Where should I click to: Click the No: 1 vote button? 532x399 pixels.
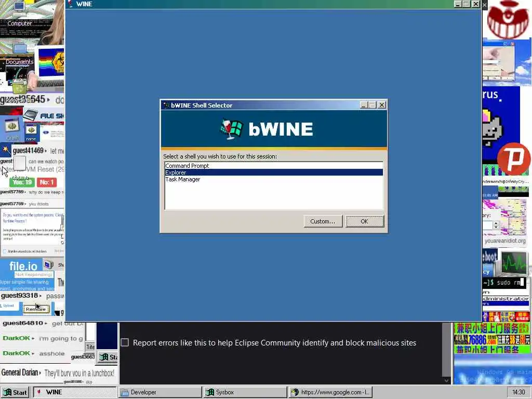[46, 182]
